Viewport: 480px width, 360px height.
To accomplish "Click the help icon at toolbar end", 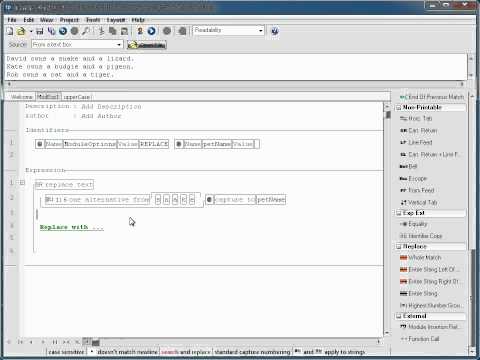I will 275,31.
